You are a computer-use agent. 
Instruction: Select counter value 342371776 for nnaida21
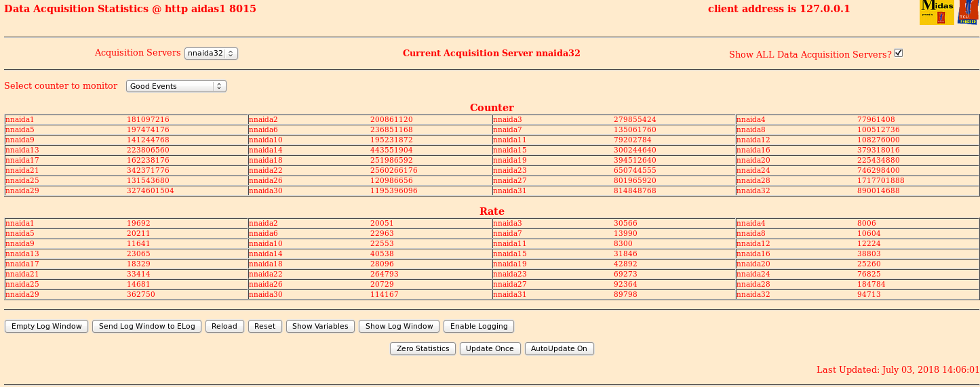[148, 170]
